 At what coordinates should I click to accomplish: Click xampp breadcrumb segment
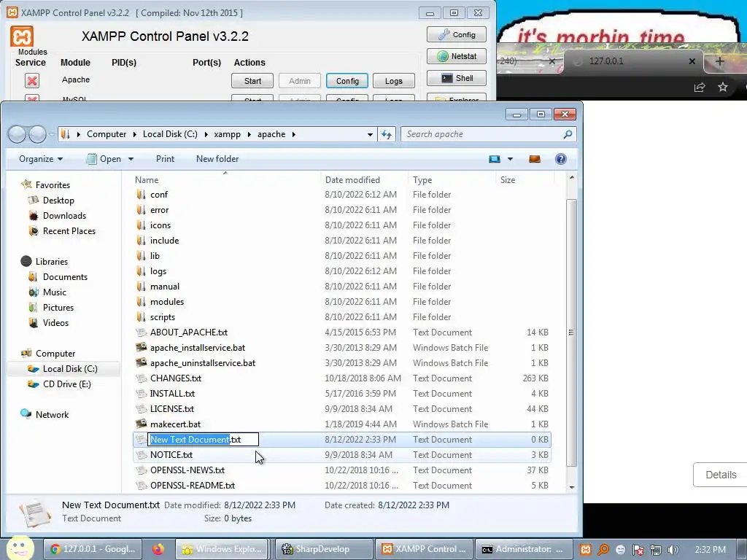click(x=228, y=134)
